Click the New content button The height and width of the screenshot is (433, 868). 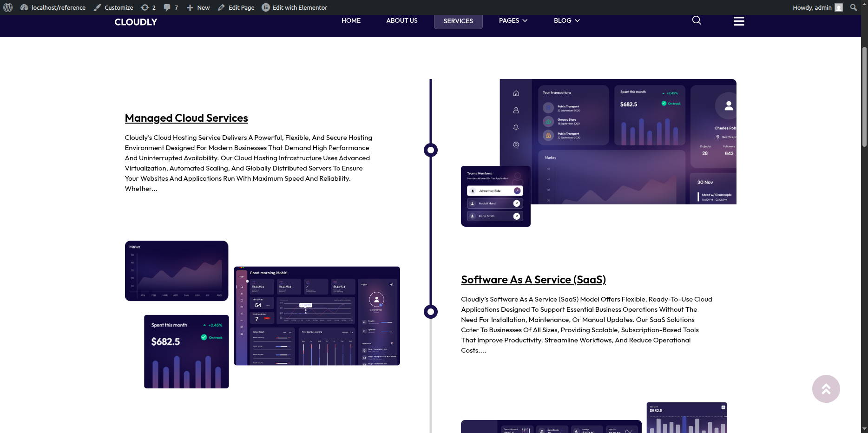click(x=198, y=7)
